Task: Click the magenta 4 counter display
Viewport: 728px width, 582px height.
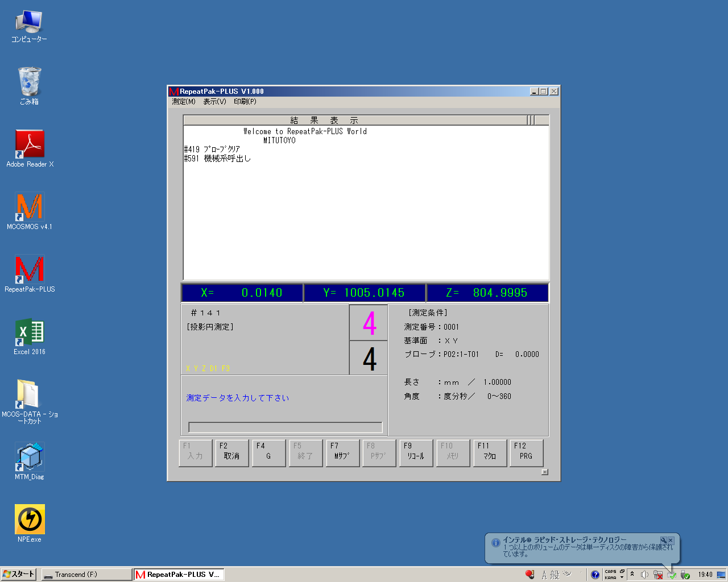Action: point(369,322)
